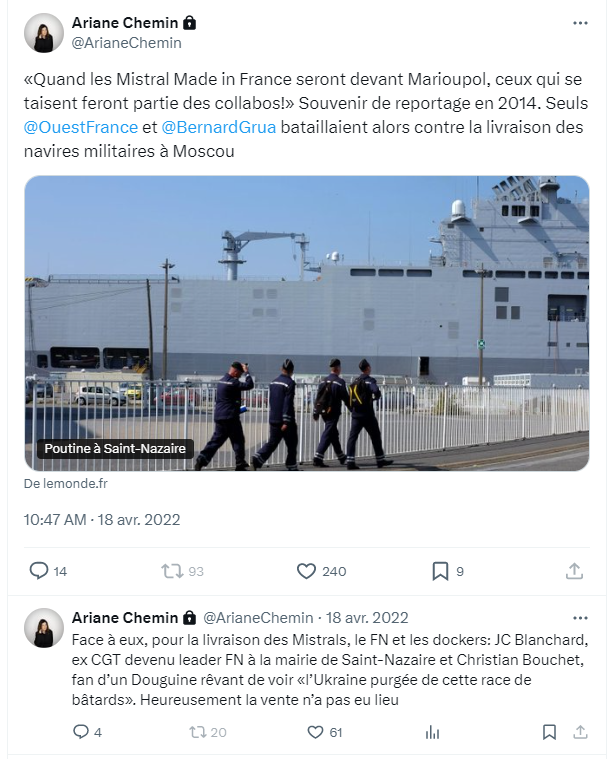Viewport: 609px width, 759px height.
Task: Open the @ArianeChemin handle in header
Action: click(127, 43)
